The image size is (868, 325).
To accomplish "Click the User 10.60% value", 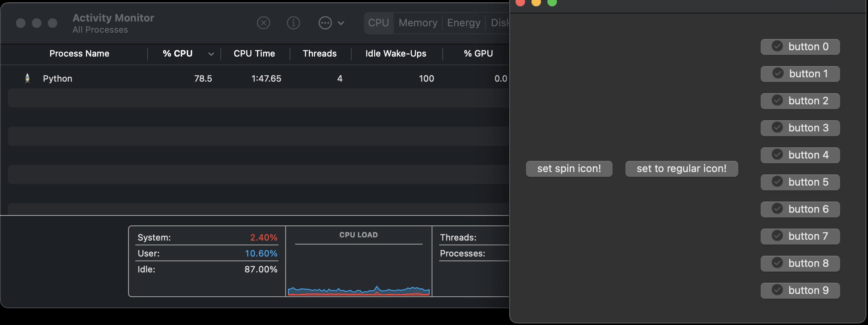I will [x=261, y=253].
